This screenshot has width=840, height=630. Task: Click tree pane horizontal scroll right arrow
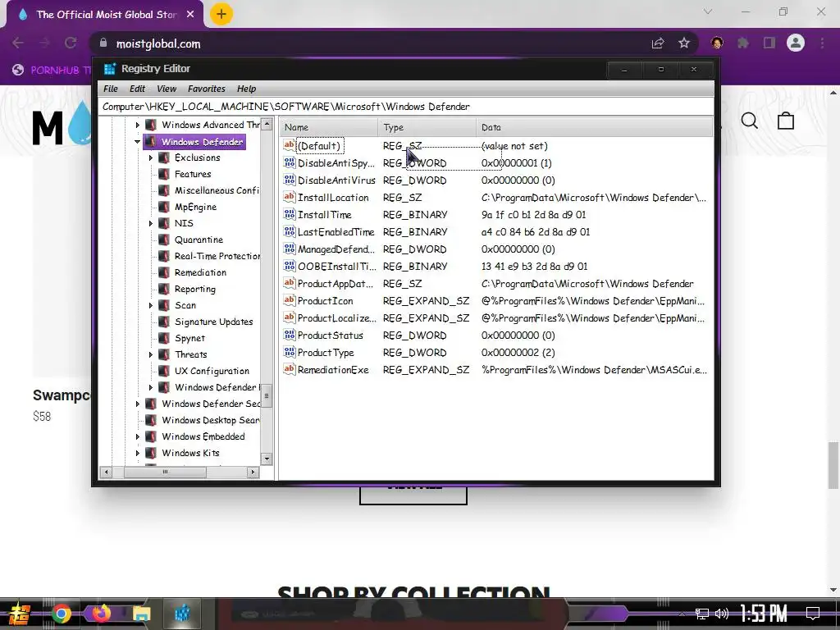(x=253, y=472)
